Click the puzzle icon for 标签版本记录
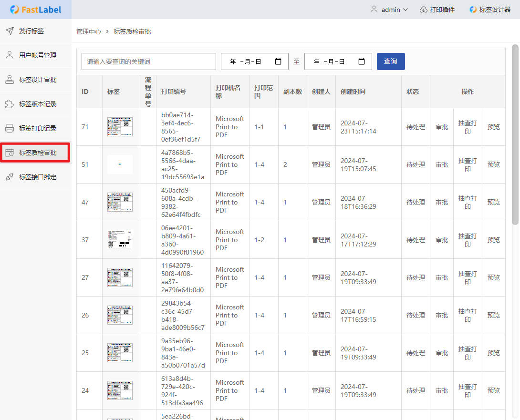The image size is (520, 420). (x=10, y=104)
